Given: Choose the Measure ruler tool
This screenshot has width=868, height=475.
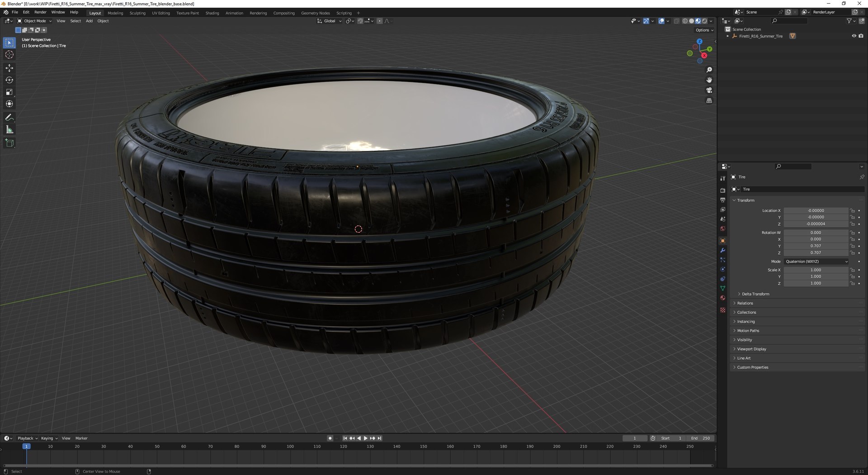Looking at the screenshot, I should [x=9, y=130].
